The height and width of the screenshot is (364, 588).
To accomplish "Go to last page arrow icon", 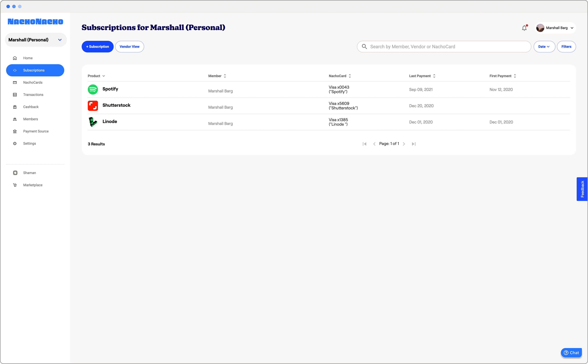I will (414, 144).
